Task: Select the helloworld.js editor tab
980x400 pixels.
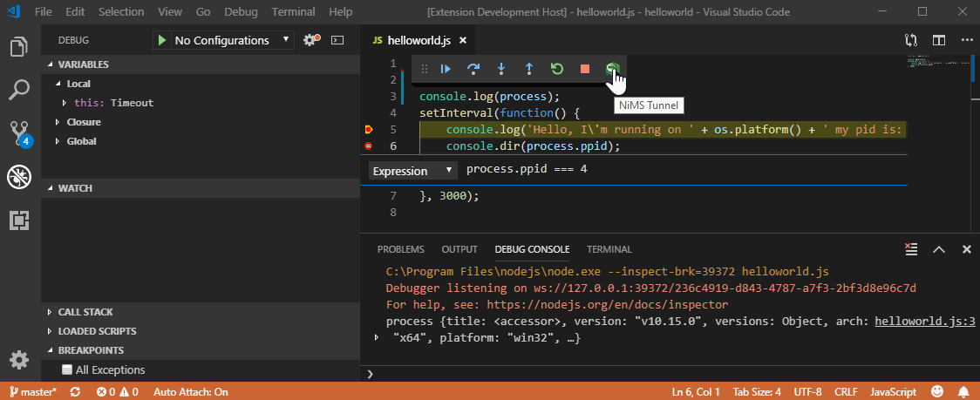Action: (x=419, y=40)
